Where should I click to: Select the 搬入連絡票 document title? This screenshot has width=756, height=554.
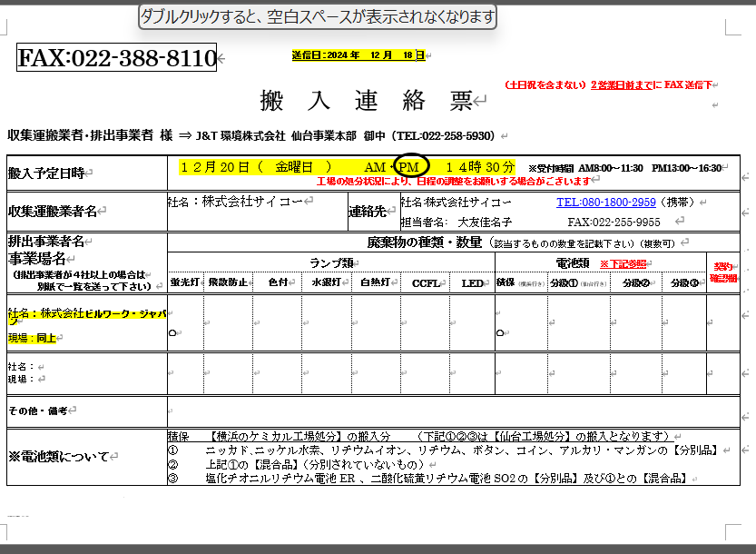coord(366,100)
